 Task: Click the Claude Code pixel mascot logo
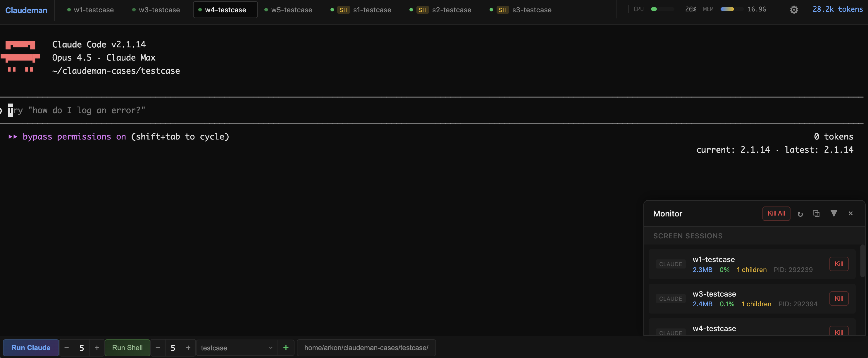click(x=20, y=56)
